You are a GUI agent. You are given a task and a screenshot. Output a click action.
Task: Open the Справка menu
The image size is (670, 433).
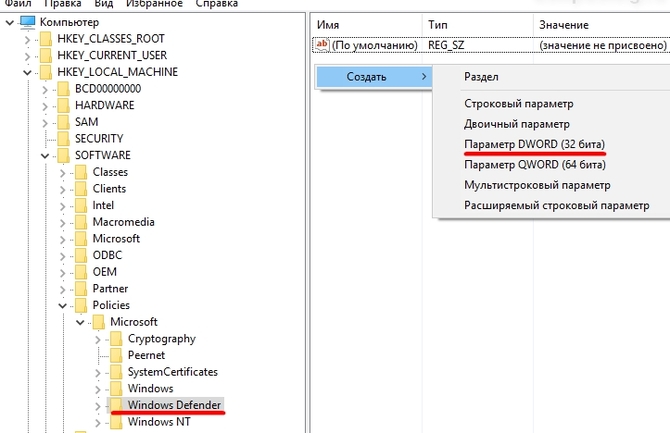[x=217, y=4]
